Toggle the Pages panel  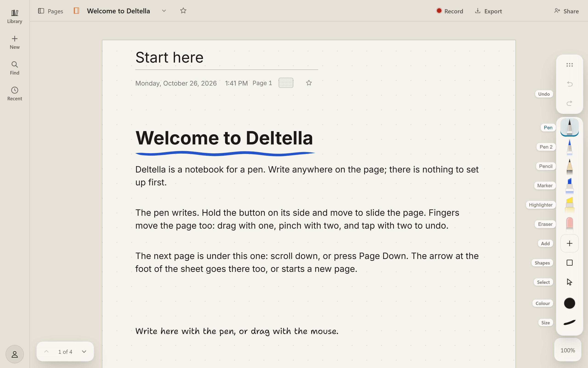tap(51, 11)
